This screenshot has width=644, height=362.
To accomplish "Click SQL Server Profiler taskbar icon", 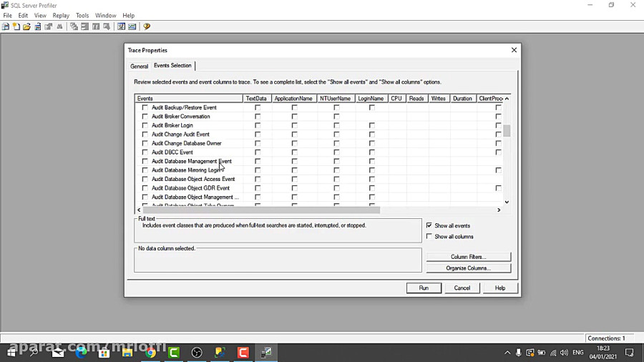I will (266, 353).
